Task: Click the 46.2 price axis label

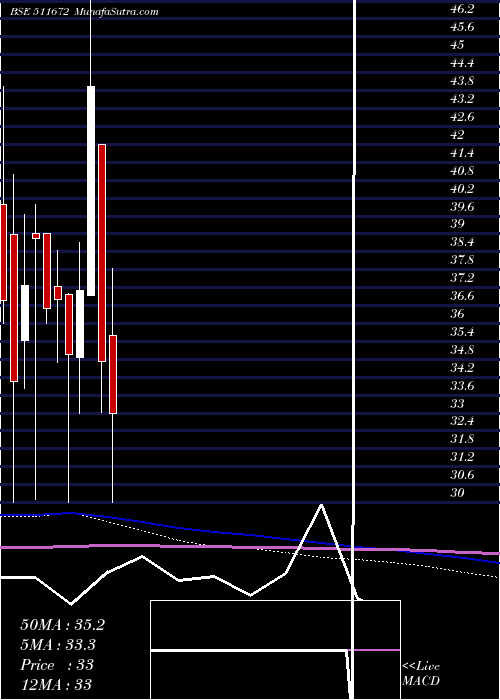Action: tap(462, 9)
